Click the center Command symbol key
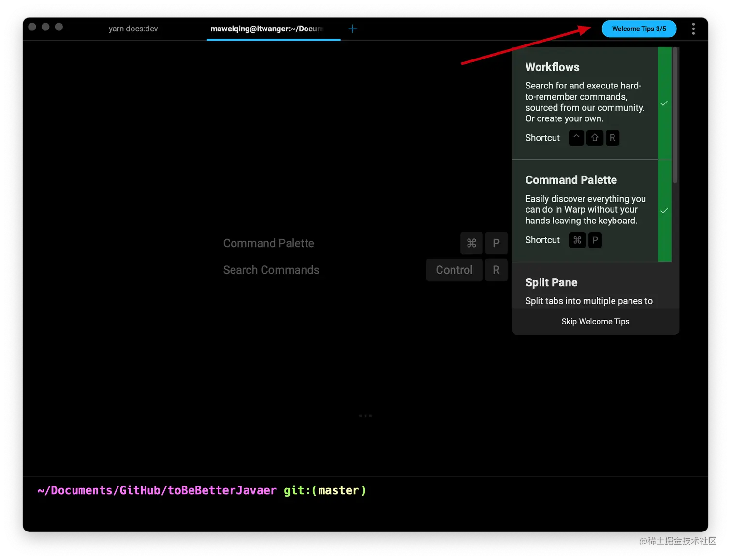 471,243
